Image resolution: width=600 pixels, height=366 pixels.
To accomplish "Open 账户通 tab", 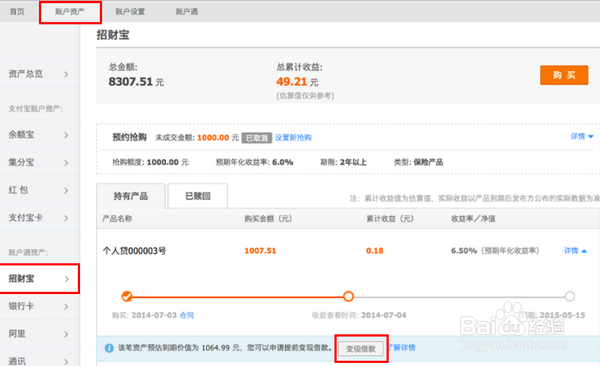I will (x=187, y=11).
